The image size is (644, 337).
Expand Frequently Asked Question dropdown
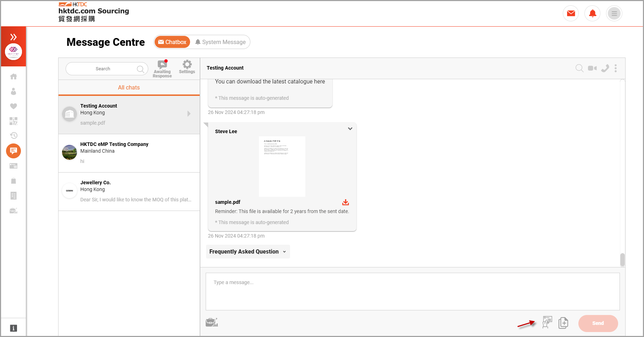point(248,251)
